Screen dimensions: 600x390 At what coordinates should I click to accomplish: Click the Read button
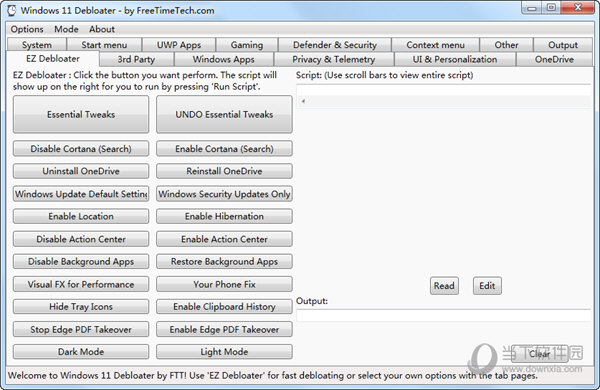pyautogui.click(x=444, y=286)
